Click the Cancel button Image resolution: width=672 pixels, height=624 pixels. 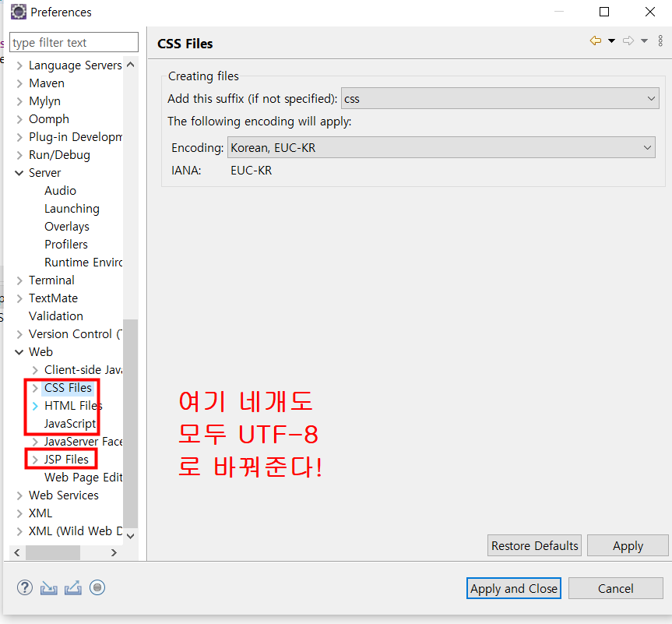tap(616, 588)
